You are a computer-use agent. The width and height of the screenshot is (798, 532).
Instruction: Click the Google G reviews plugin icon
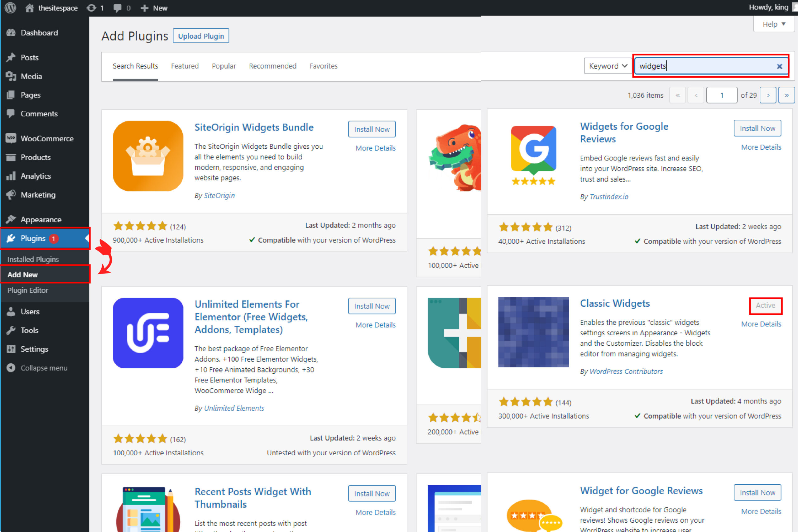534,155
